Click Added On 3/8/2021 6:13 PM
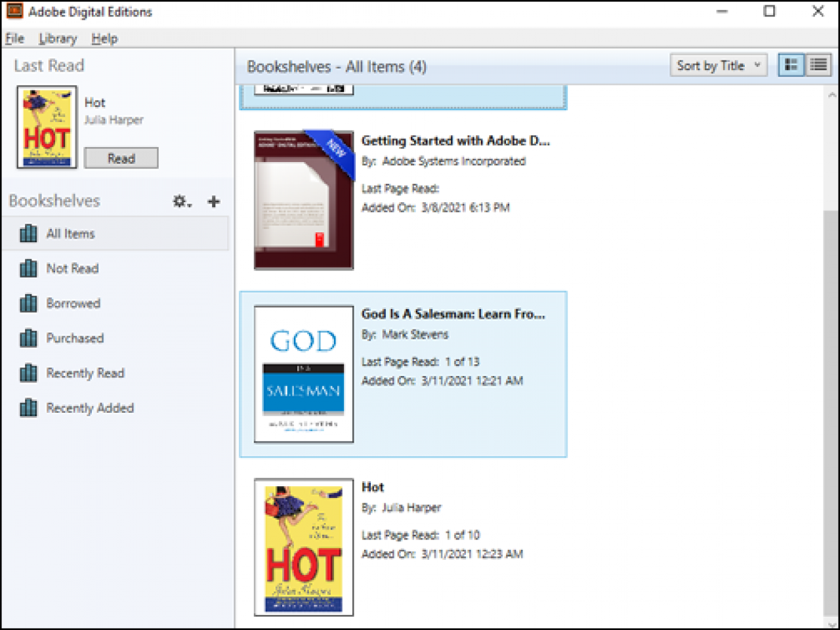The width and height of the screenshot is (840, 630). 436,208
